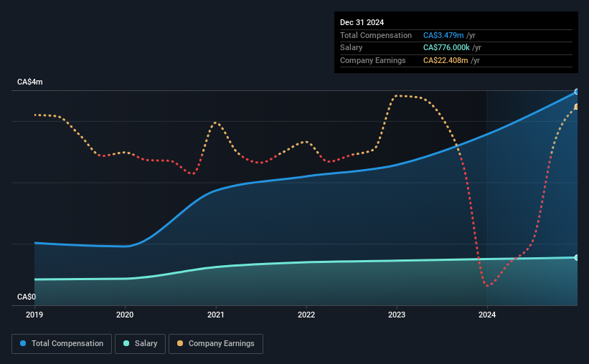Image resolution: width=589 pixels, height=364 pixels.
Task: Select the 2022 x-axis label
Action: [x=306, y=315]
